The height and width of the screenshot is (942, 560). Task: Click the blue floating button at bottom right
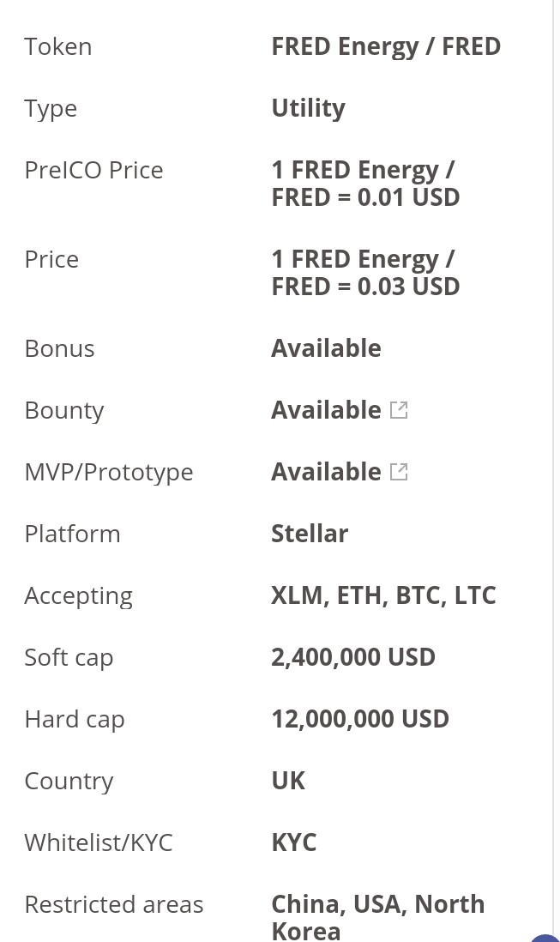pos(545,938)
